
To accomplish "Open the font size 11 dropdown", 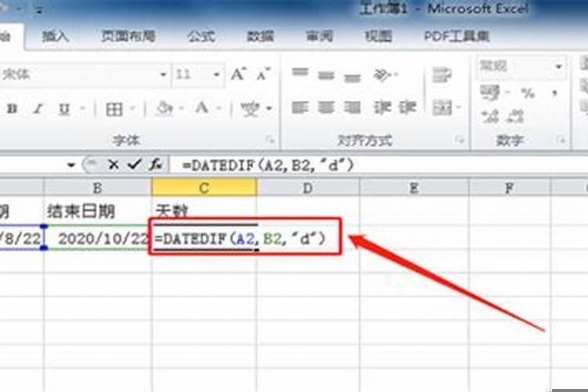I will click(x=216, y=74).
